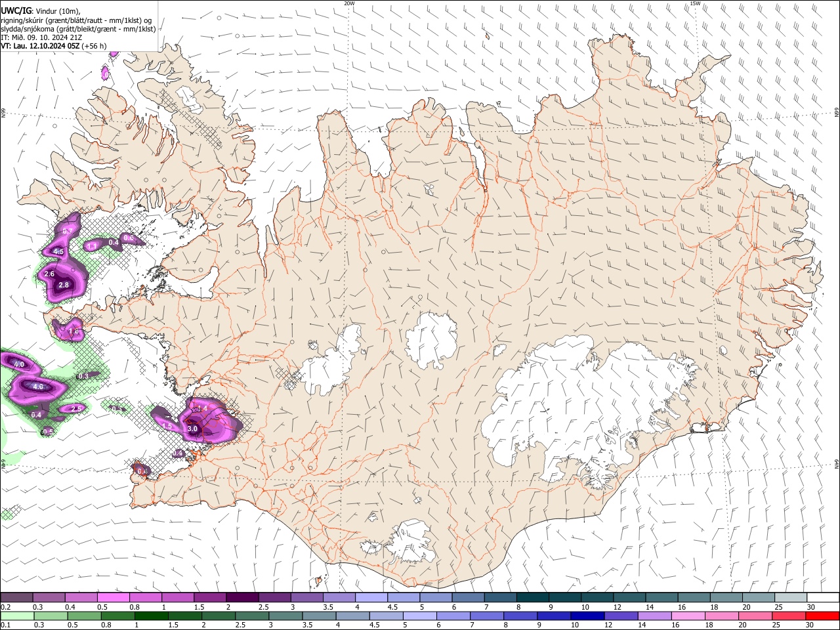This screenshot has height=630, width=840.
Task: Click the 'slydda/snjókoma (grátt/bleikt/grænt - mm/1klst)' line
Action: click(78, 29)
